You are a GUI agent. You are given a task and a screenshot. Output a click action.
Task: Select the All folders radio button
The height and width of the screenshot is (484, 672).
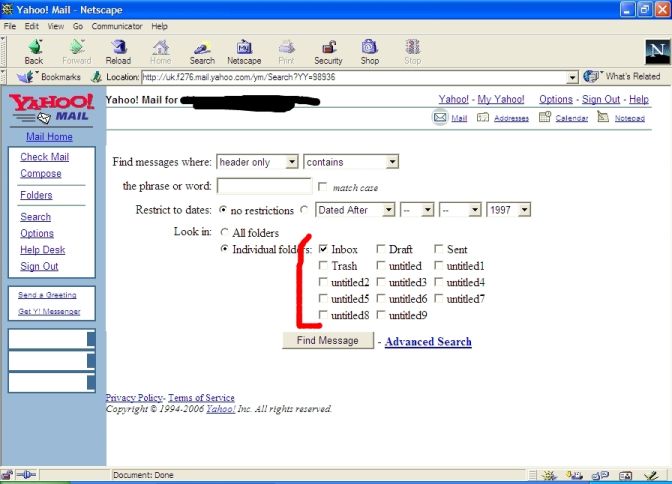pos(224,232)
